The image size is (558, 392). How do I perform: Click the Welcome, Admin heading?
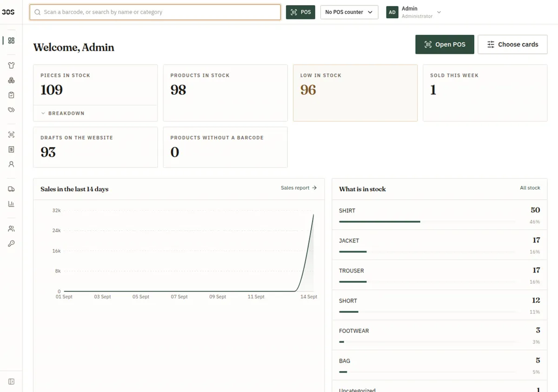click(74, 47)
